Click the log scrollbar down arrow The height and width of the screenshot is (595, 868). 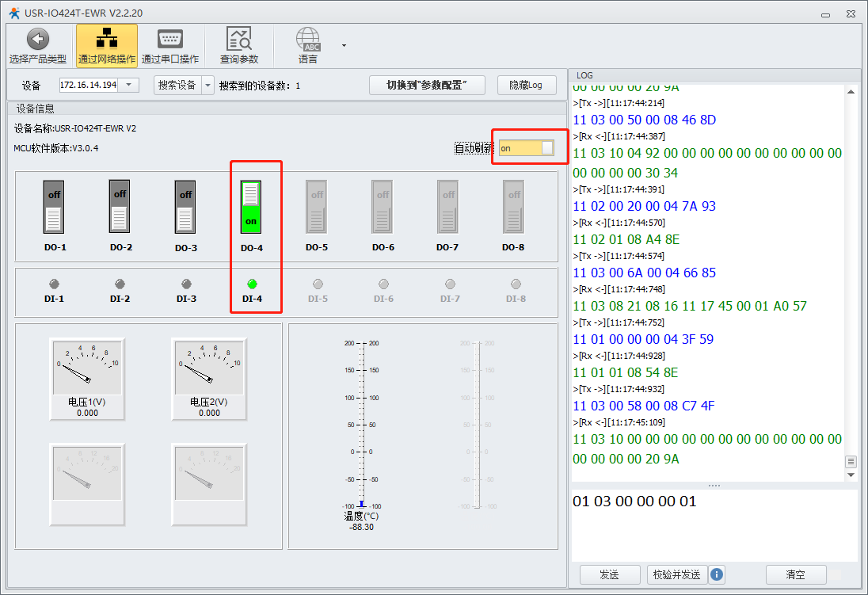click(851, 475)
